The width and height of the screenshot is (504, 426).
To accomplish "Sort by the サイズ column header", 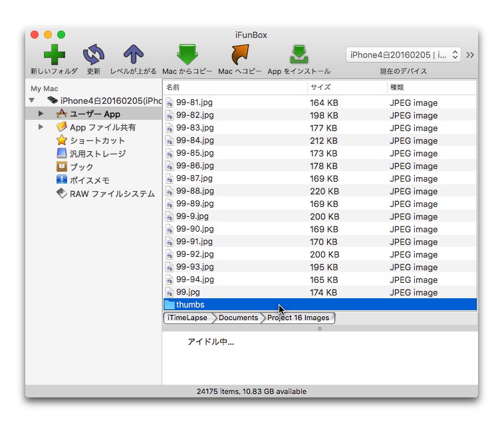I will click(x=347, y=87).
